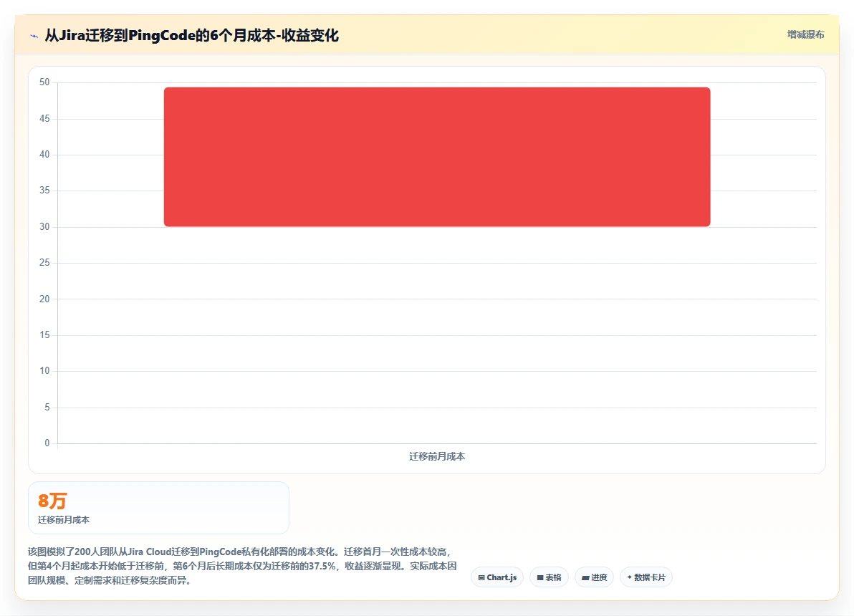Click the 进度 tag pill
This screenshot has height=616, width=854.
tap(594, 577)
